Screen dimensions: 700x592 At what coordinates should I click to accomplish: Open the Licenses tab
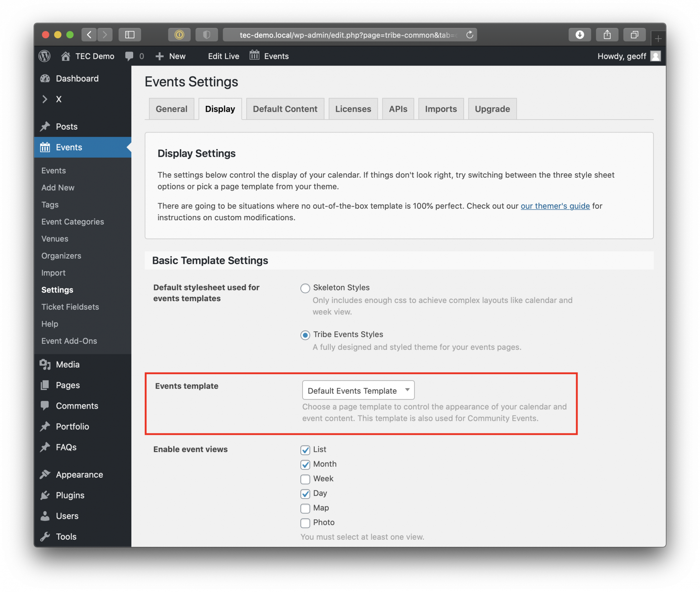pos(353,109)
